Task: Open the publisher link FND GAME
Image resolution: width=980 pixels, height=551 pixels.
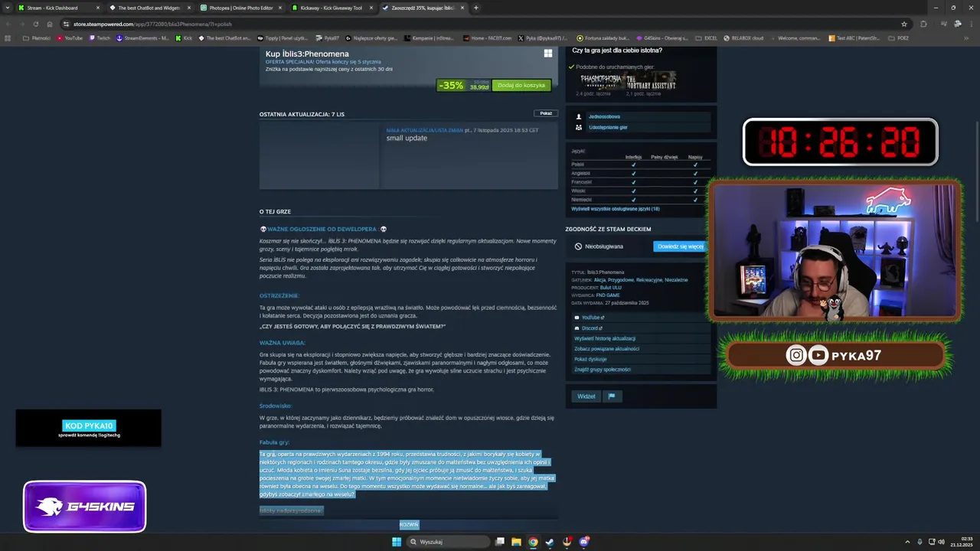Action: [x=608, y=295]
